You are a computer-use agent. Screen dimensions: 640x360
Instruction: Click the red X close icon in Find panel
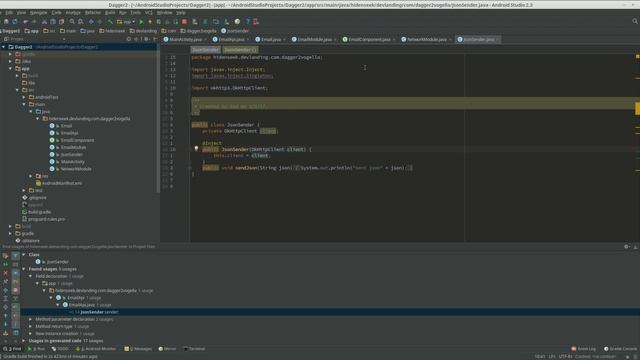click(6, 273)
